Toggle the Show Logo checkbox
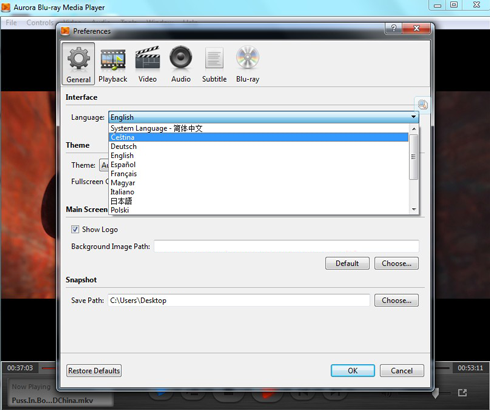Image resolution: width=490 pixels, height=410 pixels. [75, 229]
